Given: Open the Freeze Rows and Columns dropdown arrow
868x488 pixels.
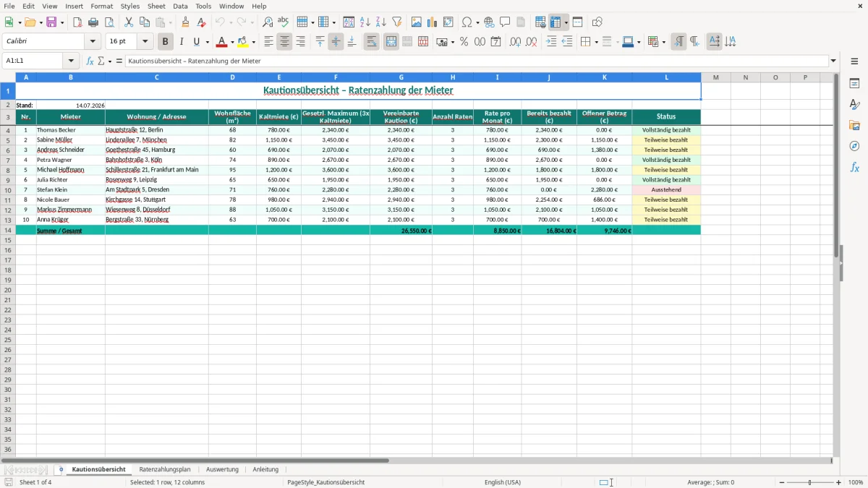Looking at the screenshot, I should click(566, 22).
